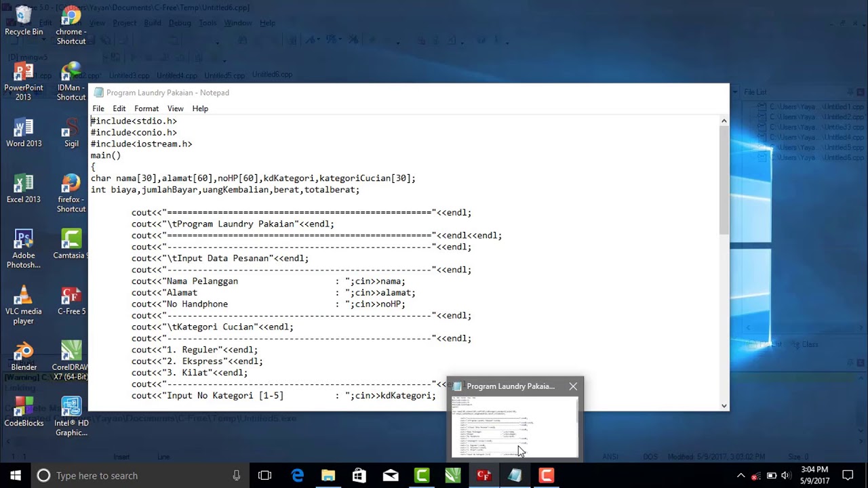The image size is (868, 488).
Task: Click the #include<stdio.h> line
Action: [134, 121]
